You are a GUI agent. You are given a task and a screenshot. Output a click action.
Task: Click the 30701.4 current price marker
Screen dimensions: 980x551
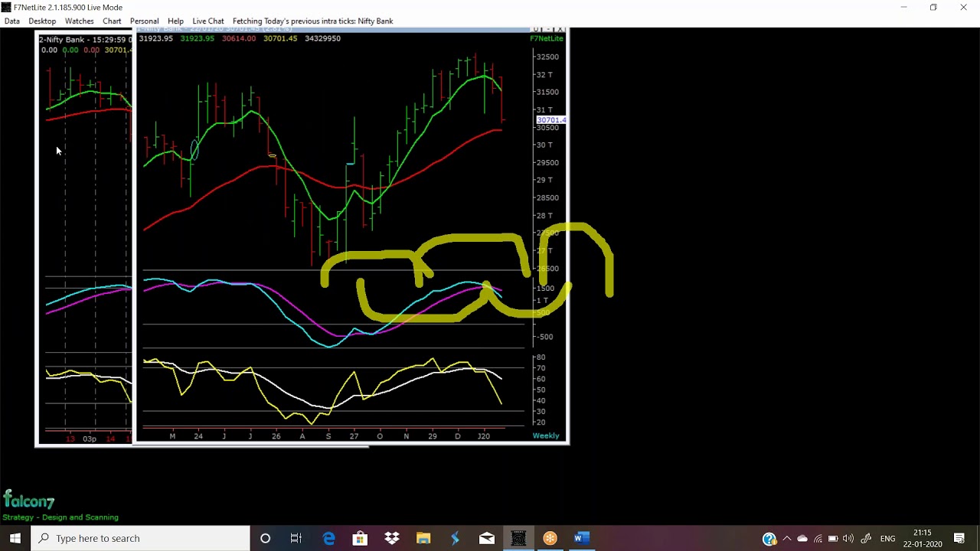tap(551, 120)
